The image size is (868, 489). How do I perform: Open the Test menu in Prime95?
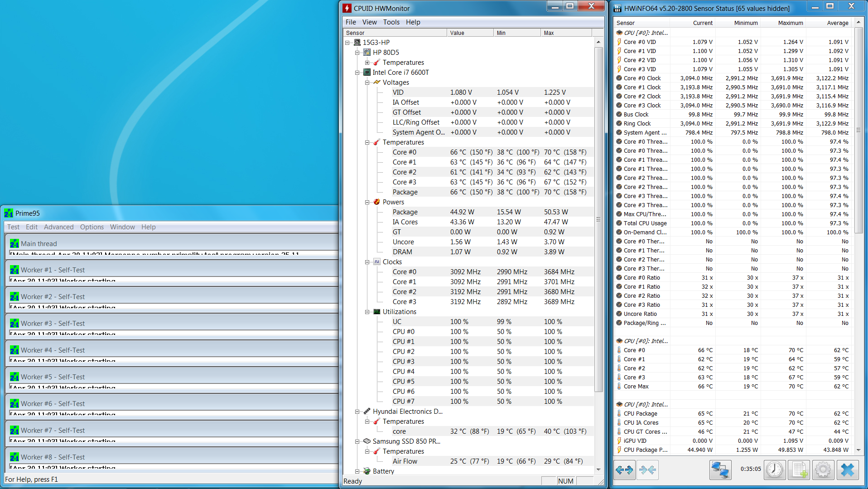click(13, 227)
